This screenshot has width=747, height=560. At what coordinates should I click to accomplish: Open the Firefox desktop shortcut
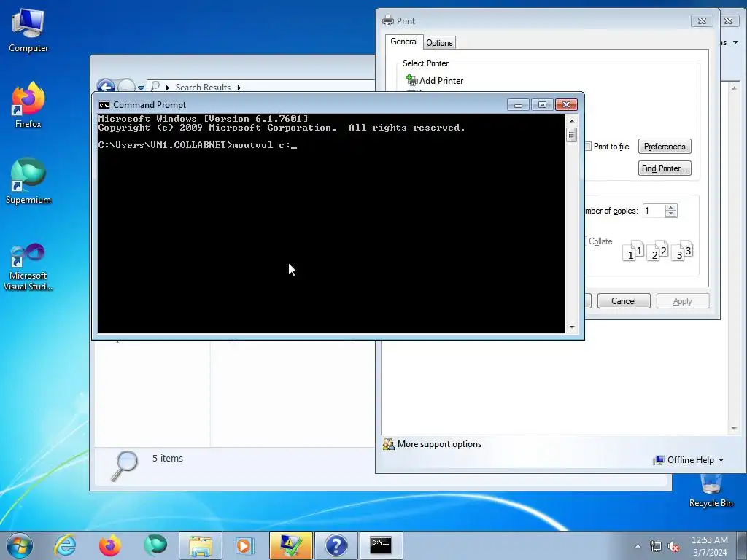click(x=28, y=105)
